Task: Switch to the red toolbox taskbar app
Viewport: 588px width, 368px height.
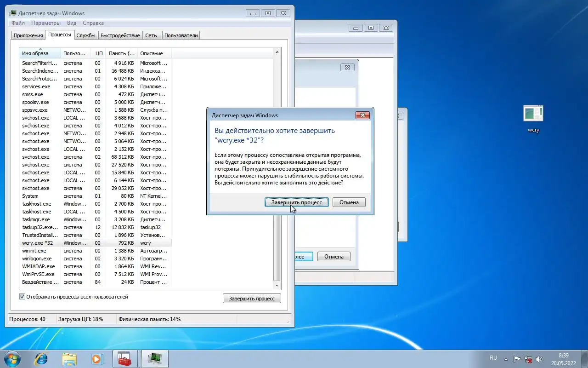Action: point(125,359)
